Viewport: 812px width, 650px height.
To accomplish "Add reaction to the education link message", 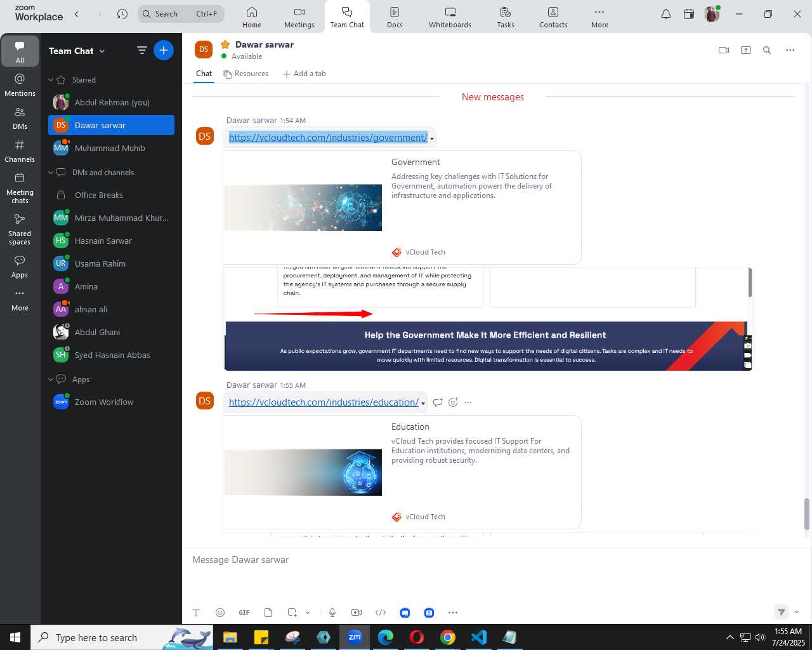I will [453, 402].
